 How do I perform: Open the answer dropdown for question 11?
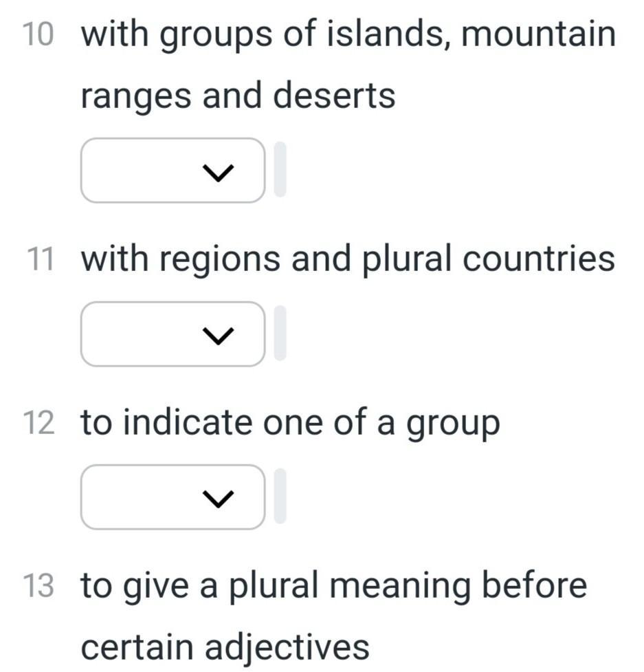tap(172, 334)
